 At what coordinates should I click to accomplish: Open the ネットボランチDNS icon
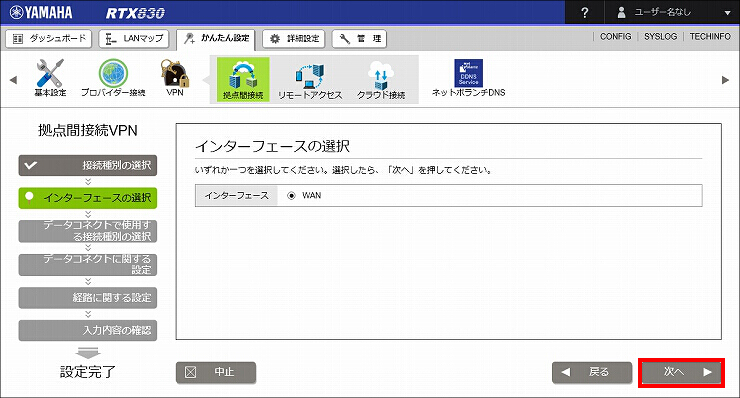(x=468, y=78)
